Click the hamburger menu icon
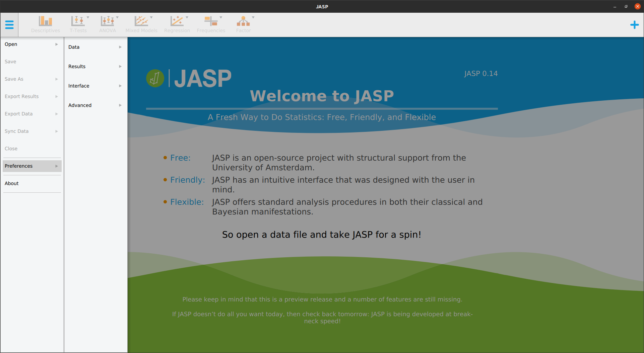Image resolution: width=644 pixels, height=353 pixels. 9,24
